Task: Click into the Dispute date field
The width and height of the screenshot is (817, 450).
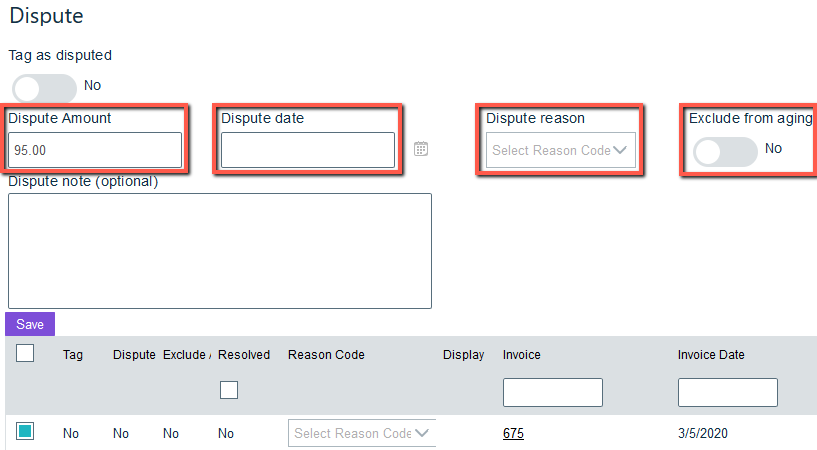Action: (x=308, y=150)
